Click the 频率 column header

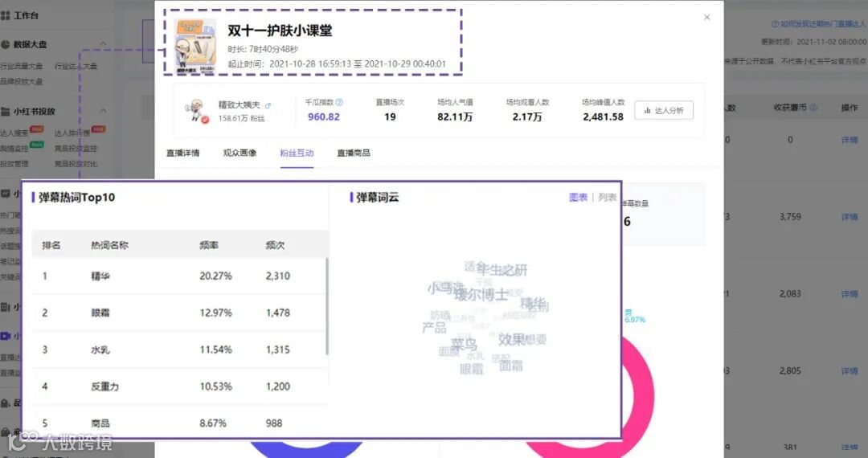(x=209, y=245)
